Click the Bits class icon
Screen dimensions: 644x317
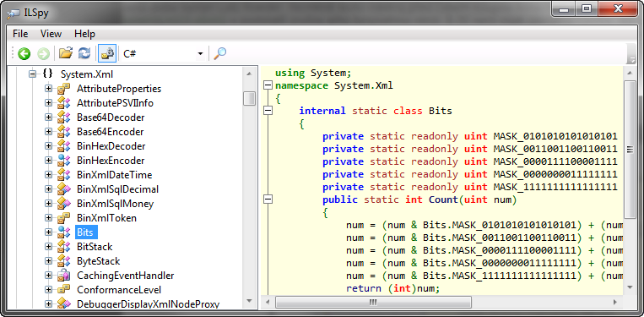[63, 232]
